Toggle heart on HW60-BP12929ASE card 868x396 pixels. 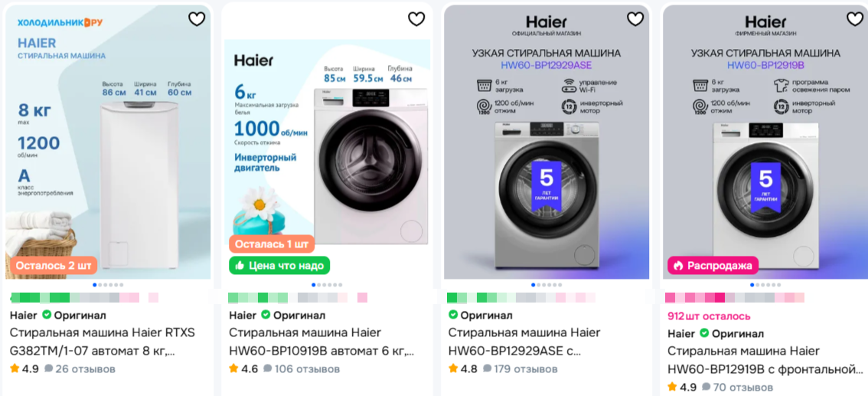635,19
